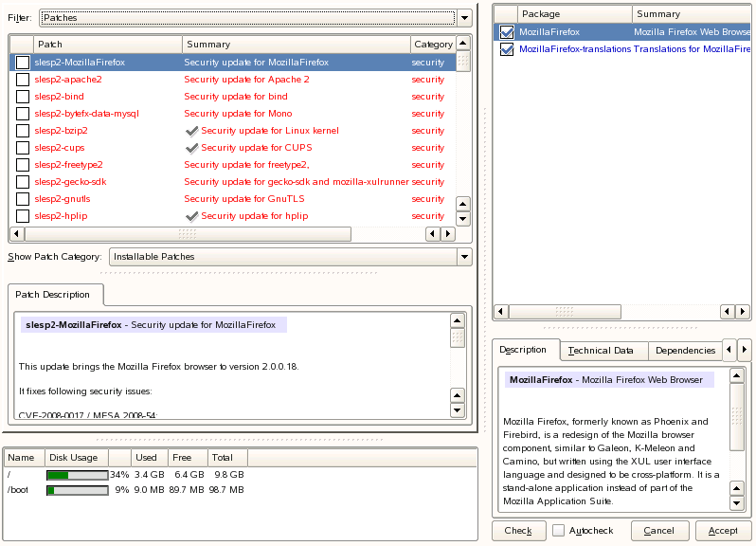Click the checkmark icon beside Linux kernel update
Image resolution: width=756 pixels, height=546 pixels.
tap(192, 131)
